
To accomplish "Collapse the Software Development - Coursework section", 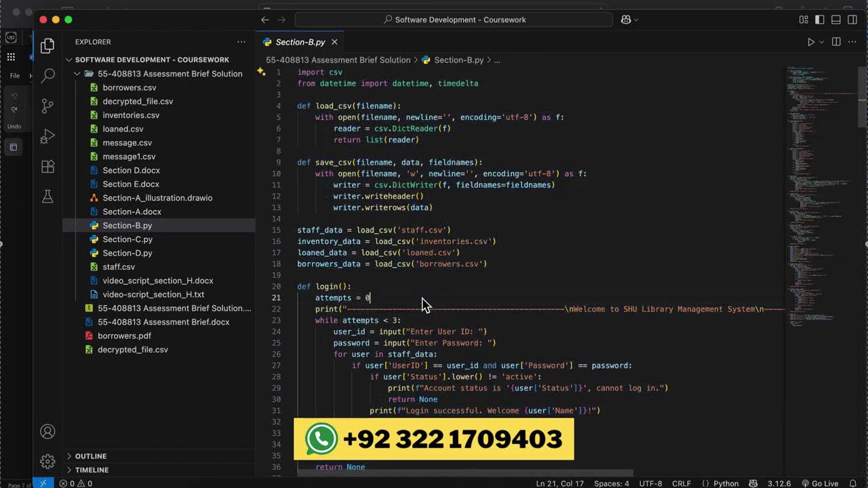I will tap(152, 60).
